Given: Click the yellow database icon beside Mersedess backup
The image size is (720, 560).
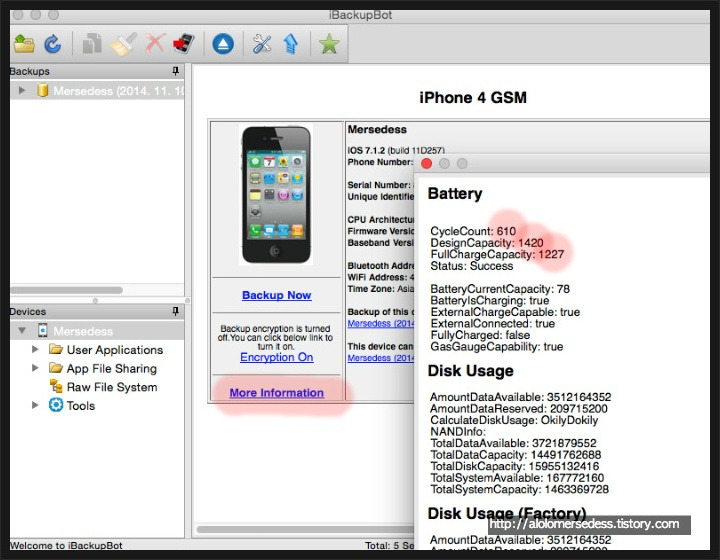Looking at the screenshot, I should pos(43,90).
